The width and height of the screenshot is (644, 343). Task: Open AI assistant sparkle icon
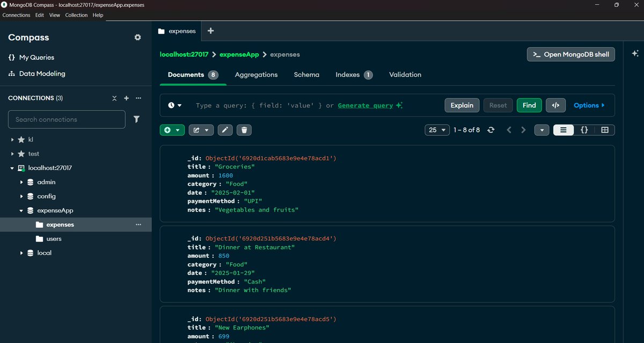tap(635, 54)
